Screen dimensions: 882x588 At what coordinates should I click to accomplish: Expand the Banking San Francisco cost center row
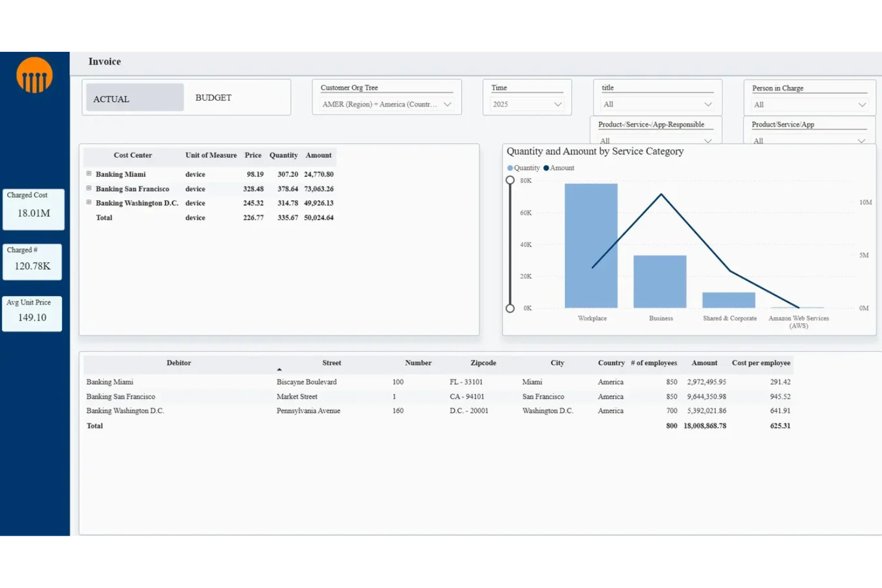[89, 188]
